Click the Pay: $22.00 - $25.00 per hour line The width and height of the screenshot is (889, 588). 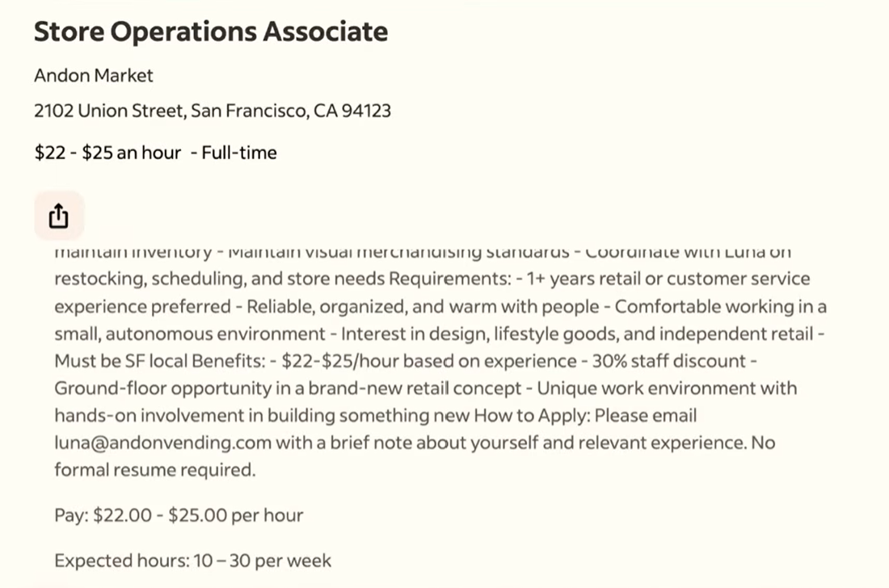click(179, 515)
